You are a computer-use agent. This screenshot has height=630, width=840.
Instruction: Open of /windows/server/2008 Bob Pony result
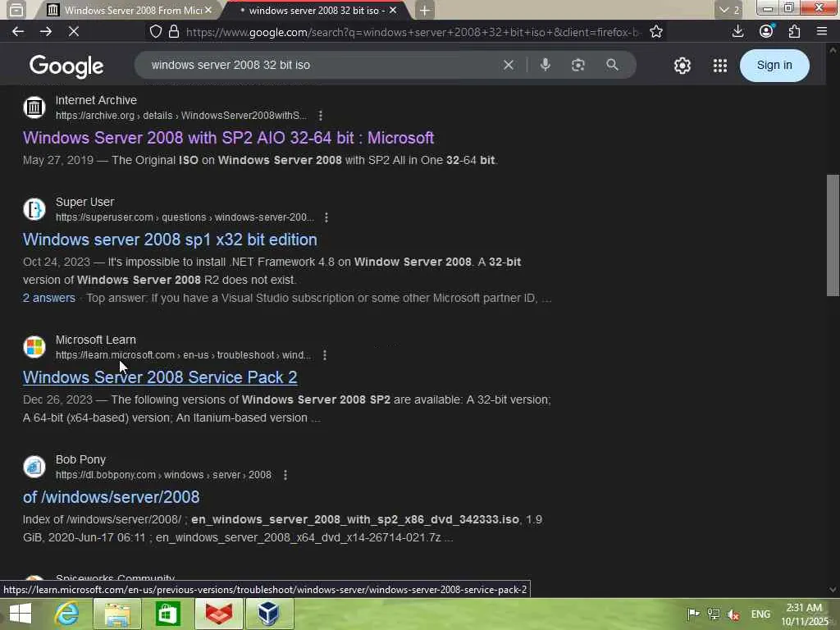click(x=111, y=497)
